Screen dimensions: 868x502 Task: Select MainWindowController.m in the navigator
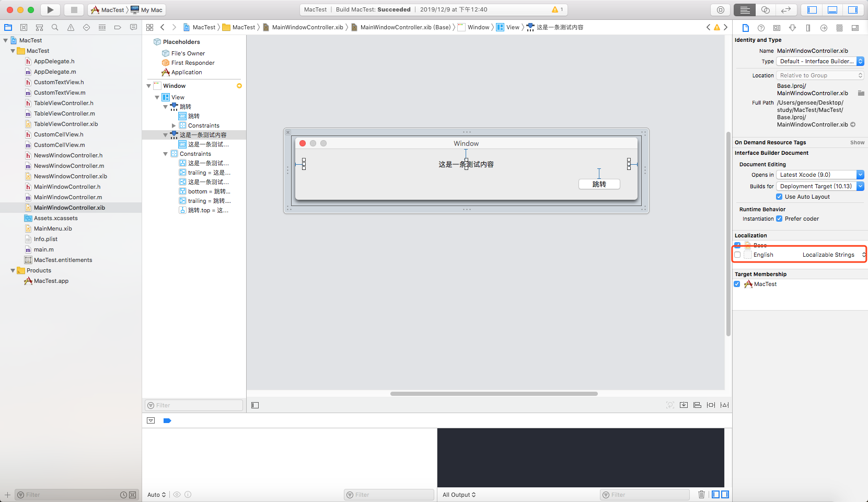pyautogui.click(x=68, y=197)
